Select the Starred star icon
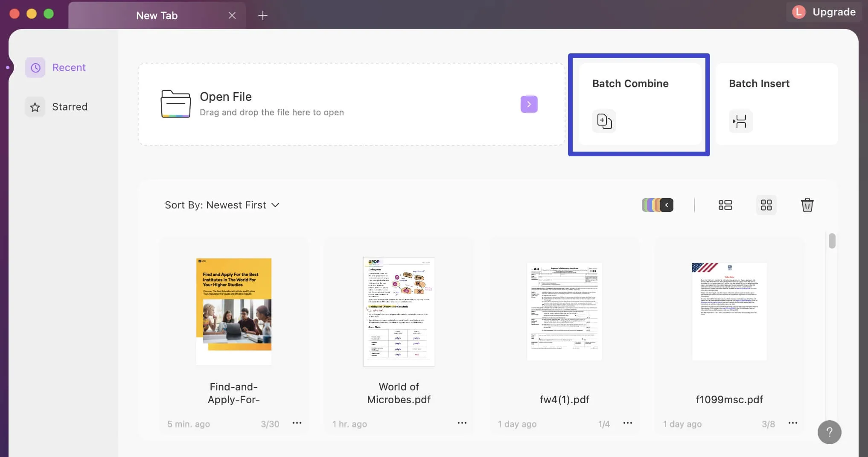Image resolution: width=868 pixels, height=457 pixels. click(x=34, y=107)
